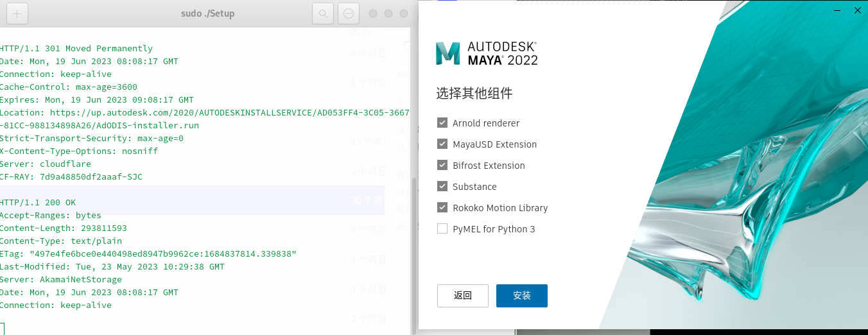Enable PyMEL for Python 3 checkbox
The height and width of the screenshot is (335, 868).
click(x=442, y=228)
